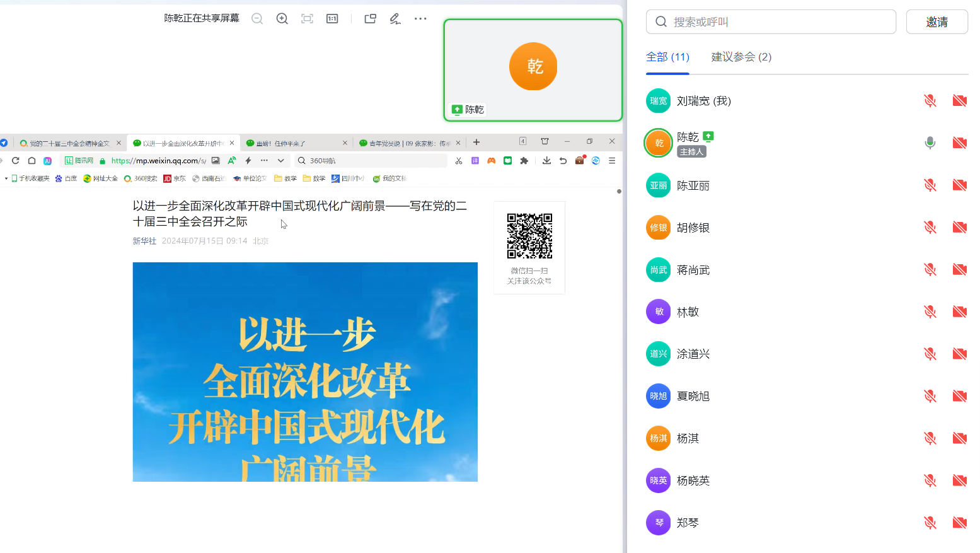980x553 pixels.
Task: Click the 邀请 button
Action: (937, 22)
